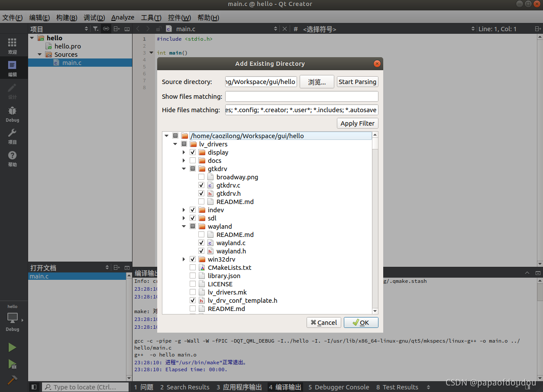Open the Welcome (欢迎) mode
Screen dimensions: 543x392
(12, 45)
